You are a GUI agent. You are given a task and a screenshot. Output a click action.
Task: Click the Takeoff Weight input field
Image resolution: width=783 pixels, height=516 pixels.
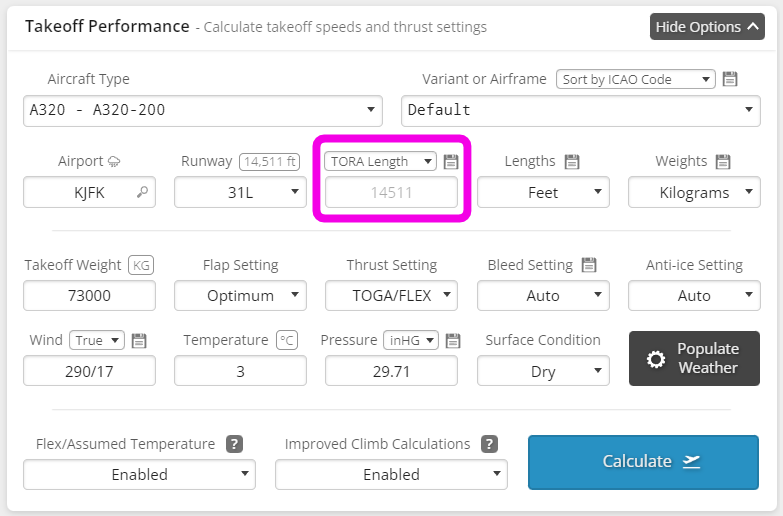click(x=89, y=295)
